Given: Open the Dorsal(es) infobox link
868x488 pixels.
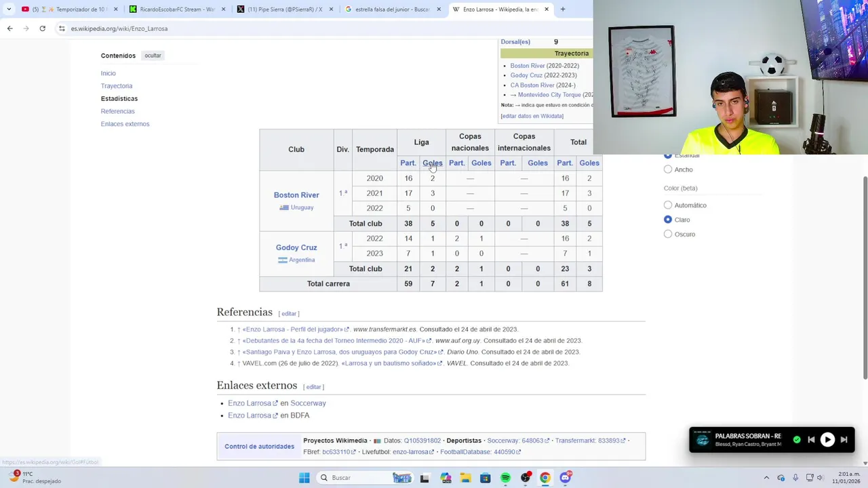Looking at the screenshot, I should coord(515,42).
